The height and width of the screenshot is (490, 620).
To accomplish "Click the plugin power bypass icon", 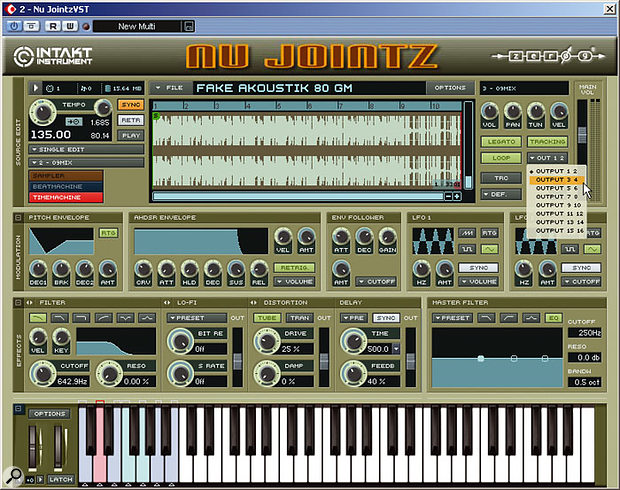I will pyautogui.click(x=14, y=26).
